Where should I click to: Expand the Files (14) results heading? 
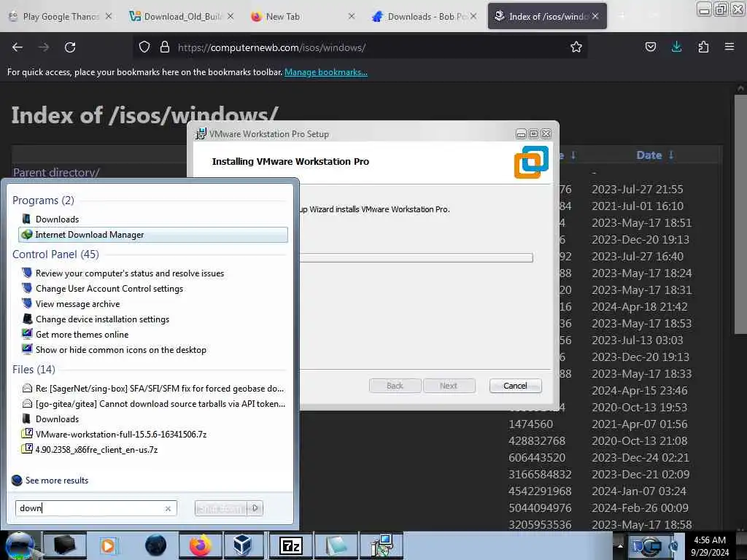point(34,370)
